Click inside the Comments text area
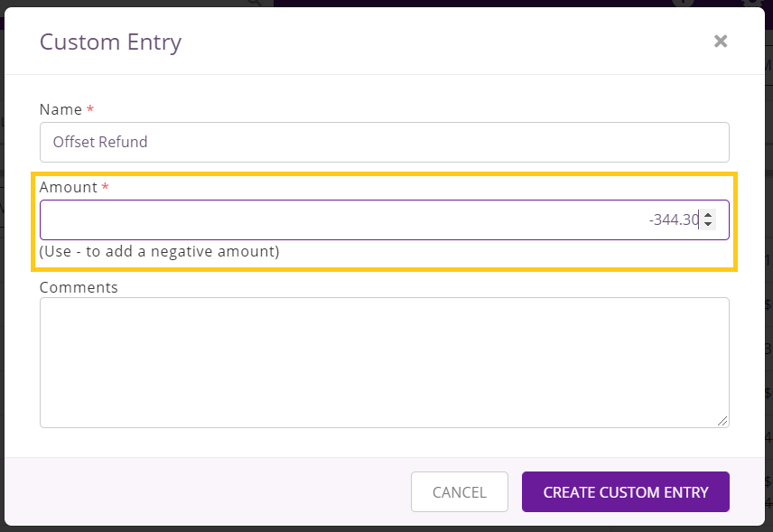The width and height of the screenshot is (773, 532). pos(385,362)
